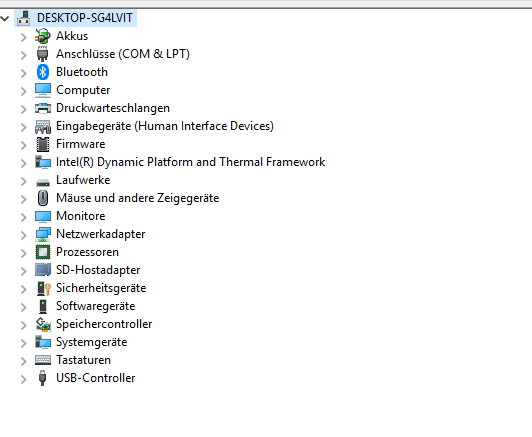532x437 pixels.
Task: Select the Eingabegeräte (Human Interface Devices) entry
Action: (165, 126)
